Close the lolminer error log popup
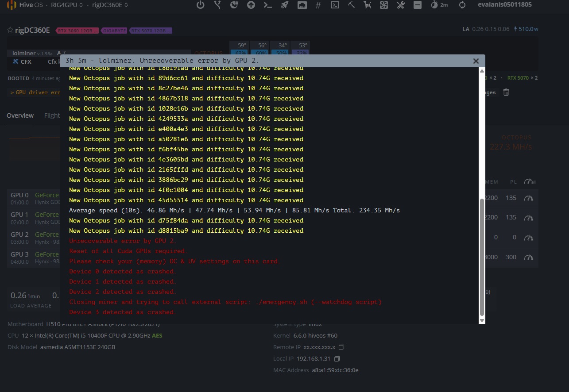569x392 pixels. pyautogui.click(x=476, y=61)
